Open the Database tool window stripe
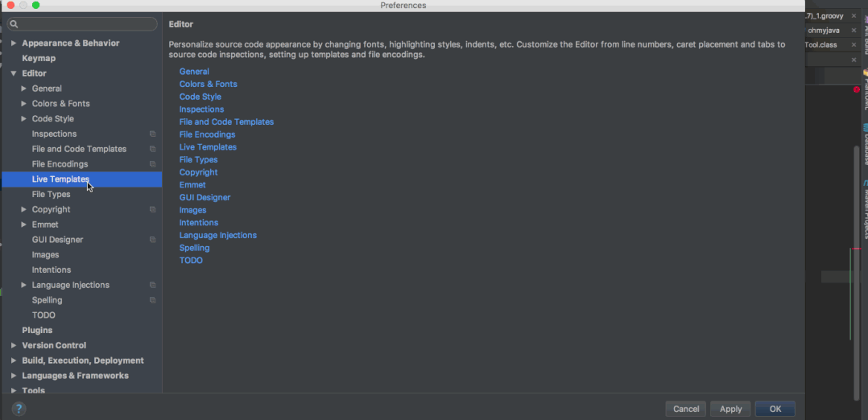868x420 pixels. tap(865, 144)
